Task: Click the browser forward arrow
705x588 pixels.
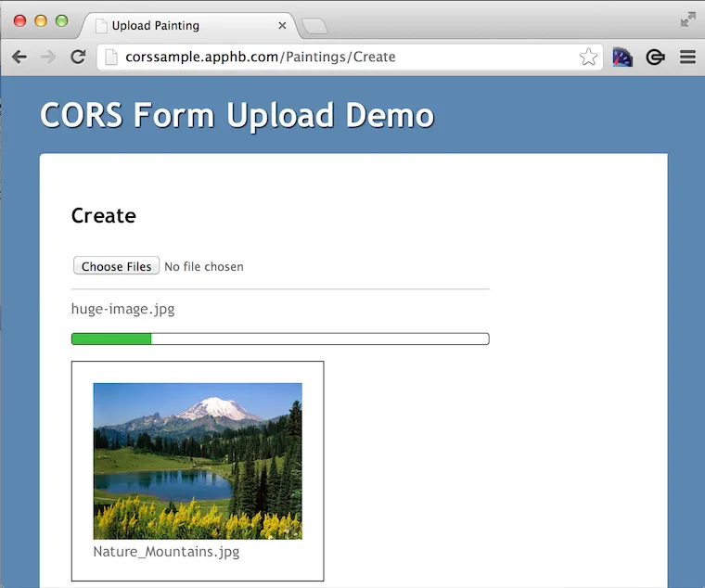Action: [x=48, y=58]
